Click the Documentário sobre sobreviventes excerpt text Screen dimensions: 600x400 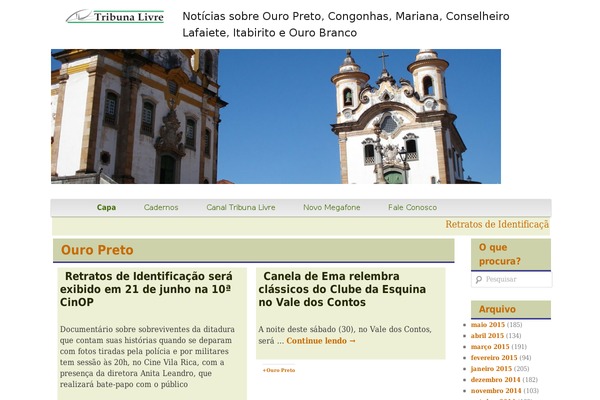(148, 357)
